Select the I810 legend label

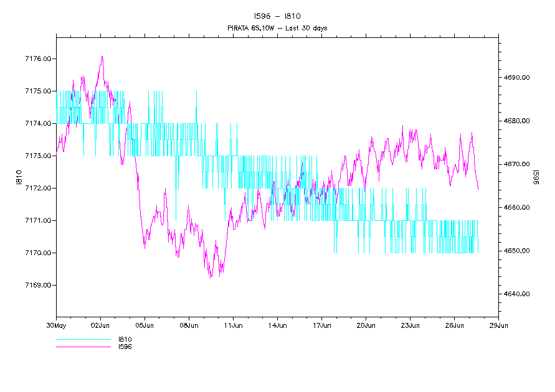[x=125, y=340]
